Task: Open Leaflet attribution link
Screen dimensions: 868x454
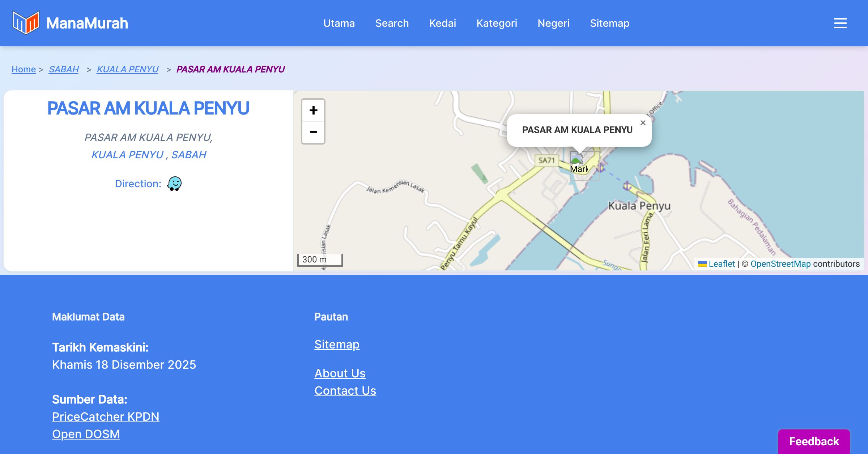Action: pos(721,264)
